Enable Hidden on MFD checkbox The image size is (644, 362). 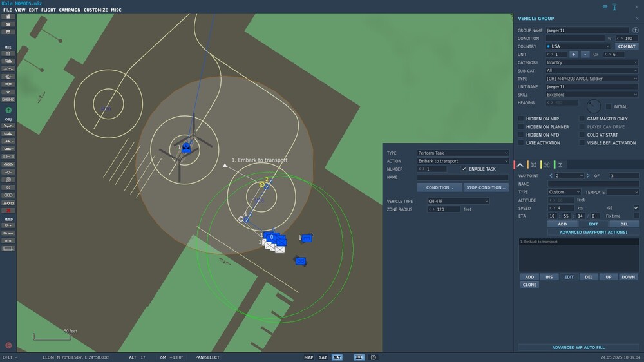tap(521, 135)
